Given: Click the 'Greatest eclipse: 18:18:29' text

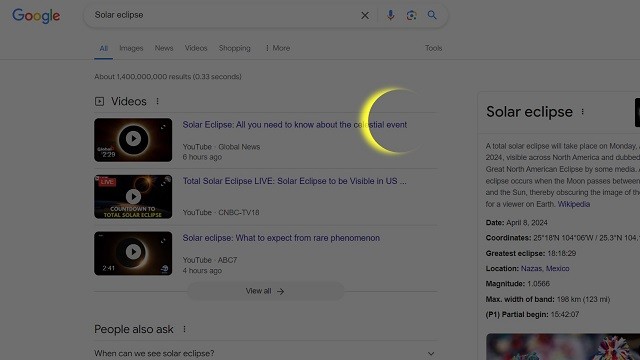Looking at the screenshot, I should pyautogui.click(x=531, y=253).
